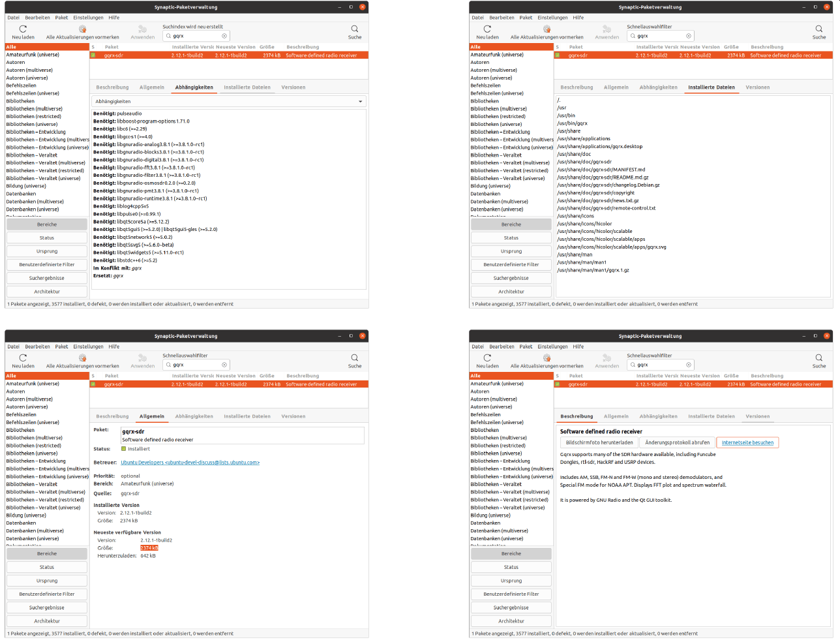Viewport: 840px width, 644px height.
Task: Click Anwenden icon in the Allgemein window
Action: click(143, 358)
